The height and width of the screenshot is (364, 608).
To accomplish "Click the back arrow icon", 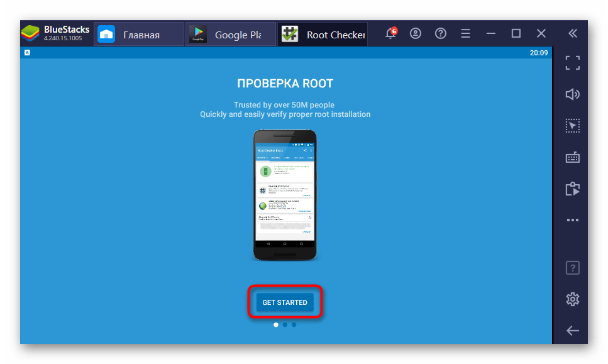I will click(573, 331).
